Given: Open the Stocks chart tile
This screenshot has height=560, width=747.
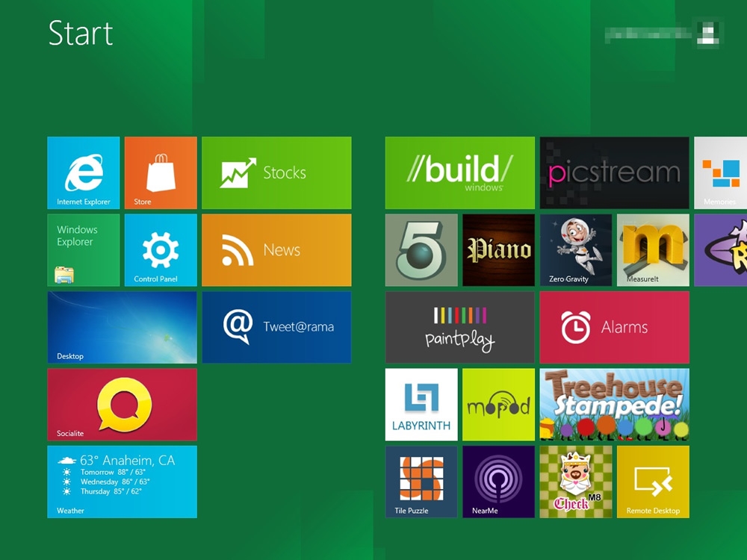Looking at the screenshot, I should pos(276,173).
